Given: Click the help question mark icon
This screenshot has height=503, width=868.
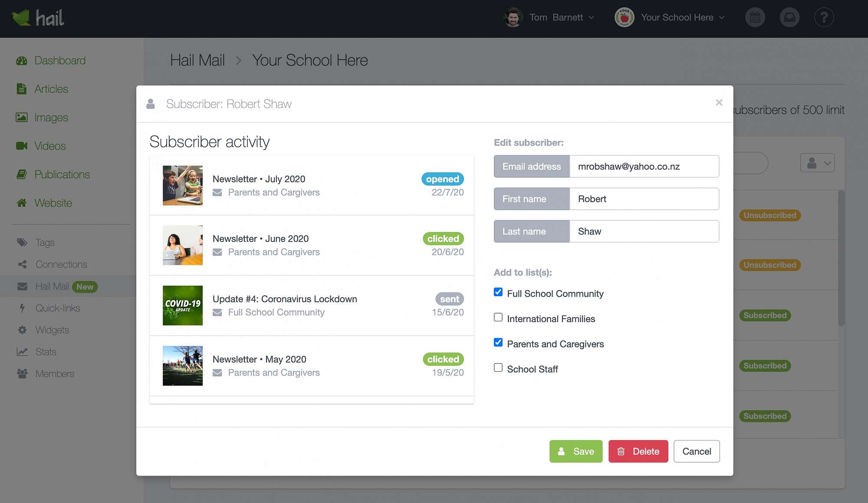Looking at the screenshot, I should (824, 18).
